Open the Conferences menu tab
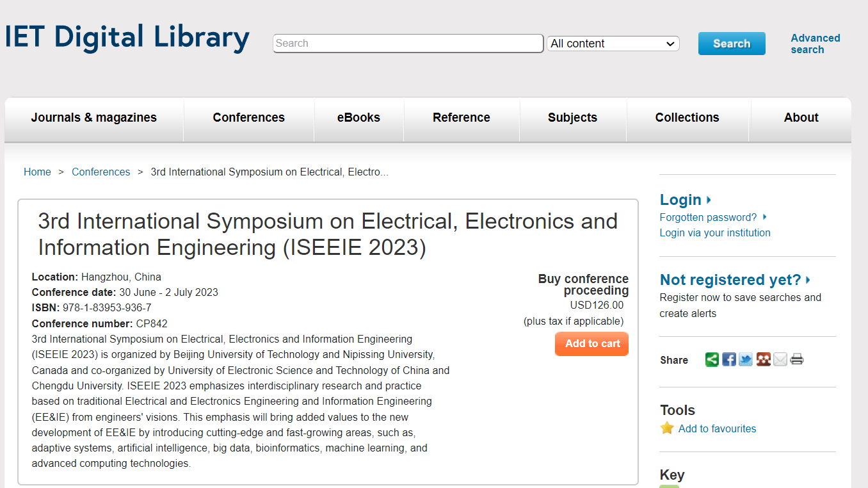Image resolution: width=868 pixels, height=488 pixels. (248, 118)
